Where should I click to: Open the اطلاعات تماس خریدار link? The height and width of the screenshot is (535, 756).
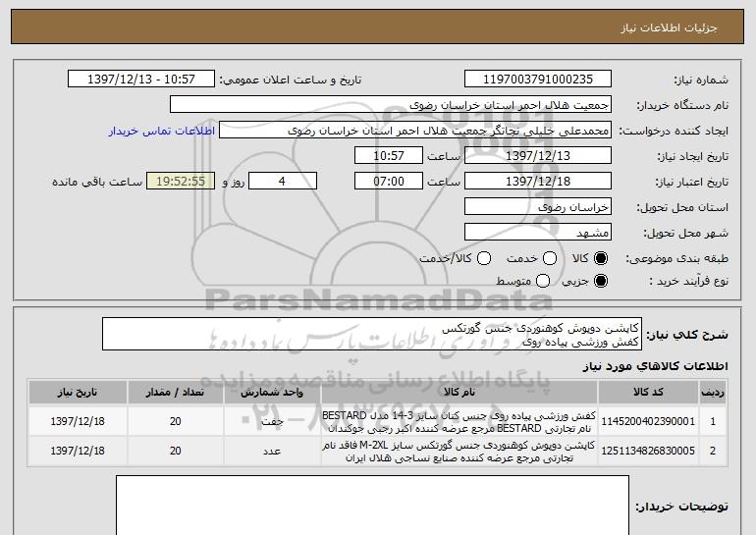(162, 131)
